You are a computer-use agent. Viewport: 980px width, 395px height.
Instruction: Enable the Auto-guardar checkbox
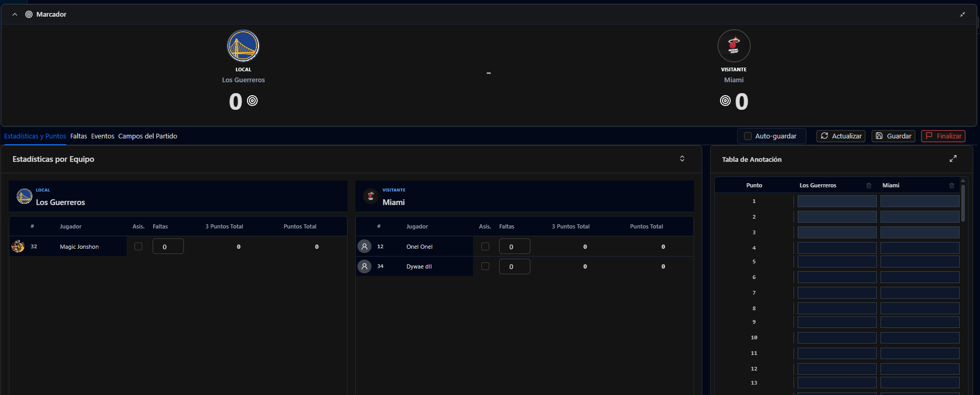coord(748,136)
